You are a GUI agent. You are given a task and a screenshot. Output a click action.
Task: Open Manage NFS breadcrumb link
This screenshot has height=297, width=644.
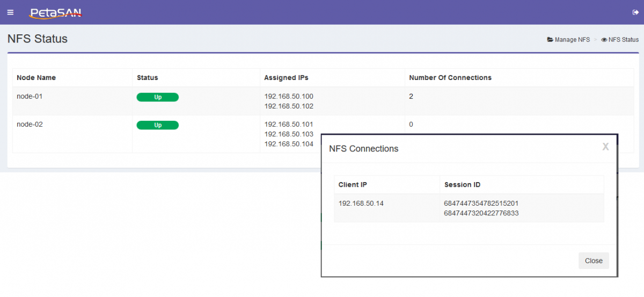pos(572,40)
